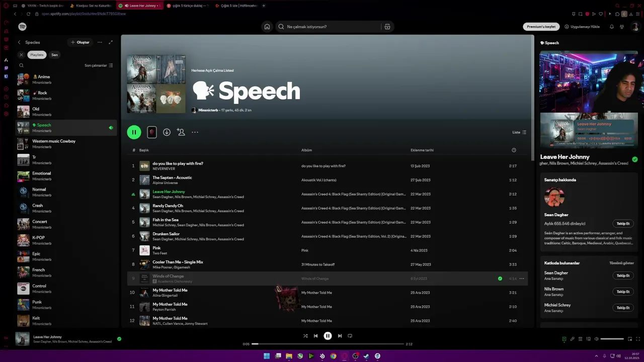Click the Spotify logo
This screenshot has height=362, width=644.
[23, 27]
